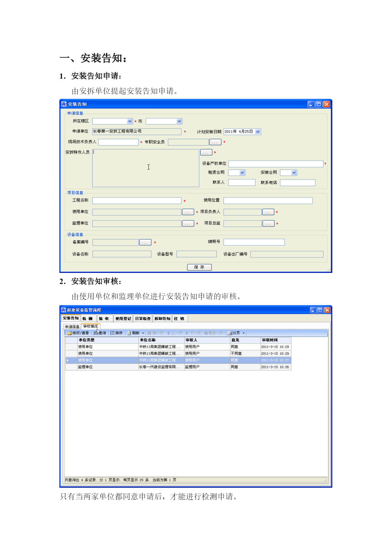The height and width of the screenshot is (554, 392).
Task: Click the browse button for 项目负责人
Action: [268, 212]
